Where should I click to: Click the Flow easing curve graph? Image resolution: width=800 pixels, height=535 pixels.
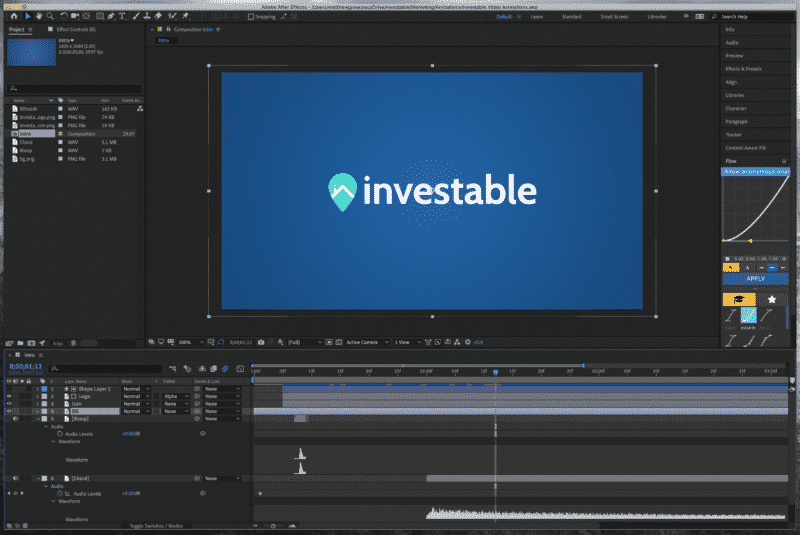coord(756,208)
